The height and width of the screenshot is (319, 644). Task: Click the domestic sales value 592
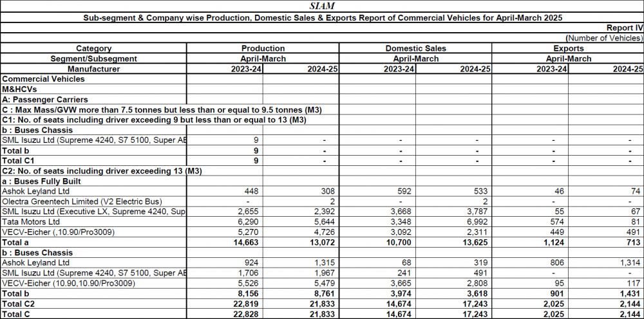(x=404, y=191)
